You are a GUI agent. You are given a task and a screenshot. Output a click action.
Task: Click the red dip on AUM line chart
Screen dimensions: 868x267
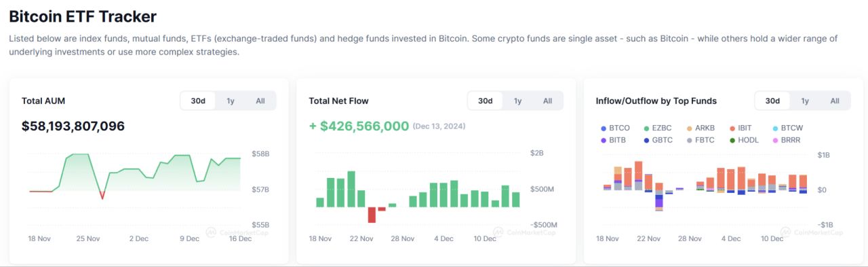click(102, 195)
